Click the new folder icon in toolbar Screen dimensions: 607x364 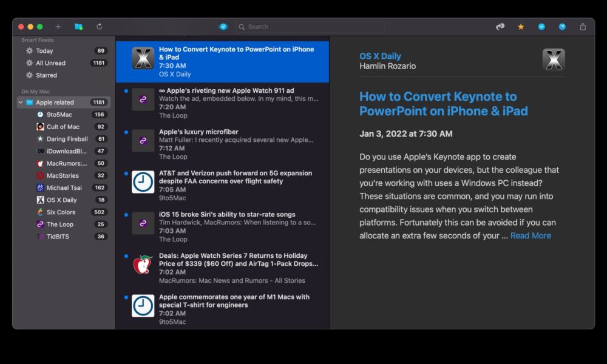point(78,27)
